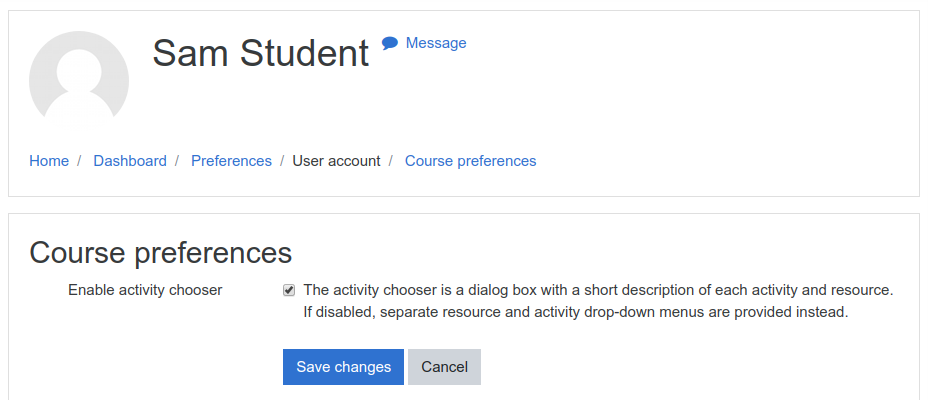
Task: Click the Sam Student name heading
Action: click(x=260, y=53)
